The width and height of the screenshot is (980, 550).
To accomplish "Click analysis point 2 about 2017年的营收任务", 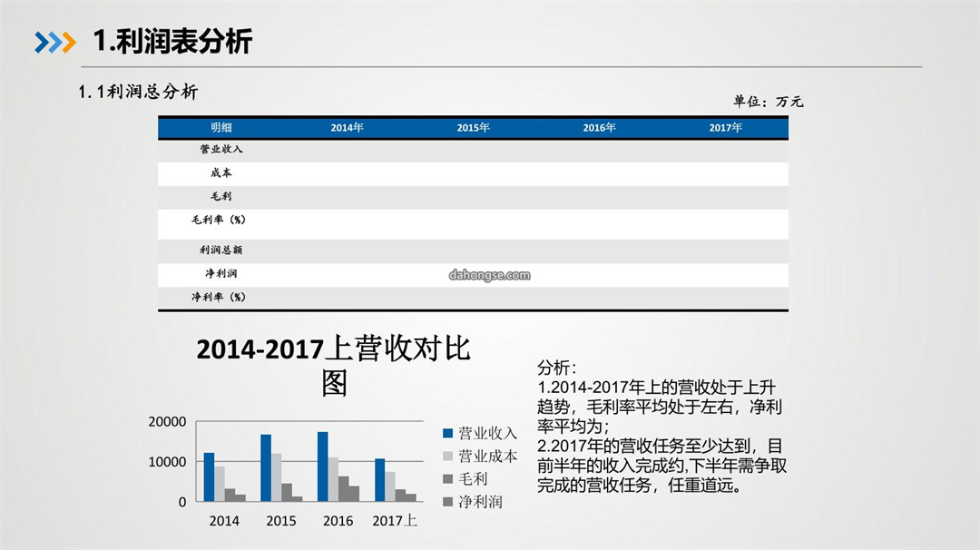I will point(661,466).
